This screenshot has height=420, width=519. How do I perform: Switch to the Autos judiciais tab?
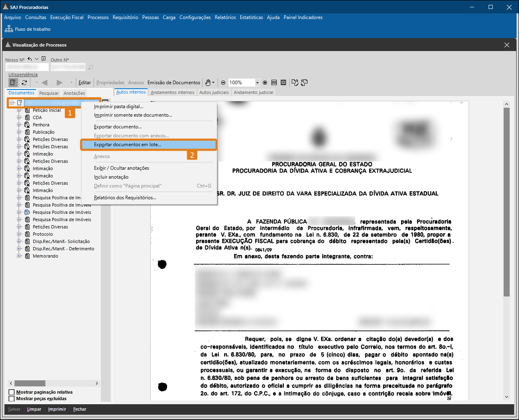214,92
